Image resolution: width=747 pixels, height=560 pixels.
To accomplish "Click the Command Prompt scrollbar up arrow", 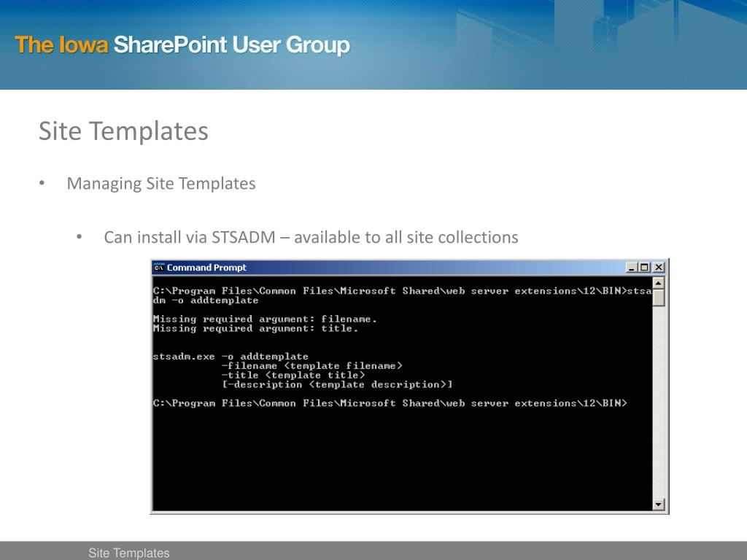I will coord(659,284).
